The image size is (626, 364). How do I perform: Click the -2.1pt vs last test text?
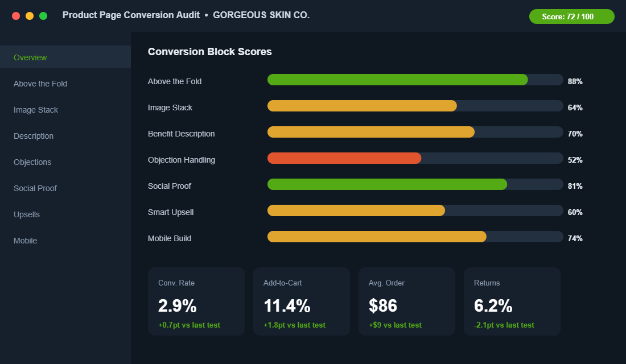(x=504, y=325)
